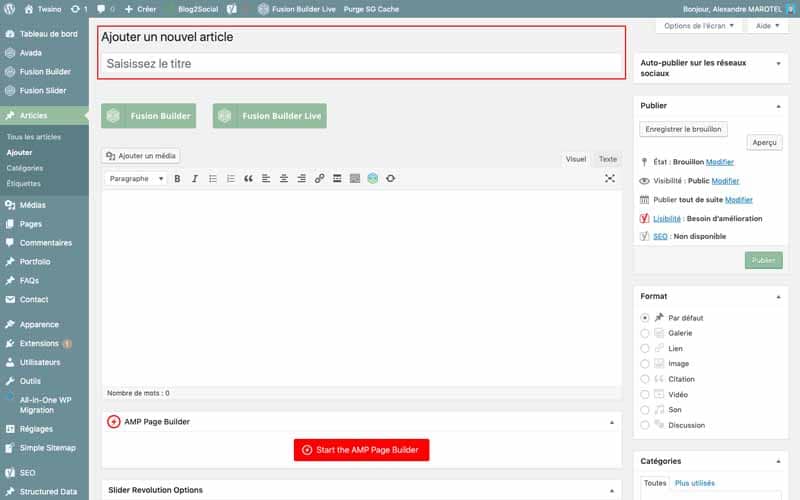The image size is (800, 500).
Task: Select the Citation post format
Action: (645, 379)
